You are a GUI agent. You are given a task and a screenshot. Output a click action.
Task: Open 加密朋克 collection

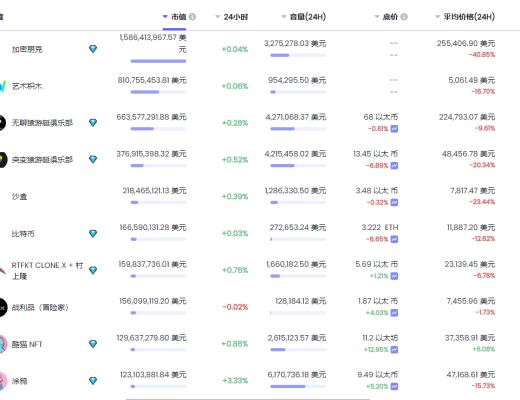point(27,49)
